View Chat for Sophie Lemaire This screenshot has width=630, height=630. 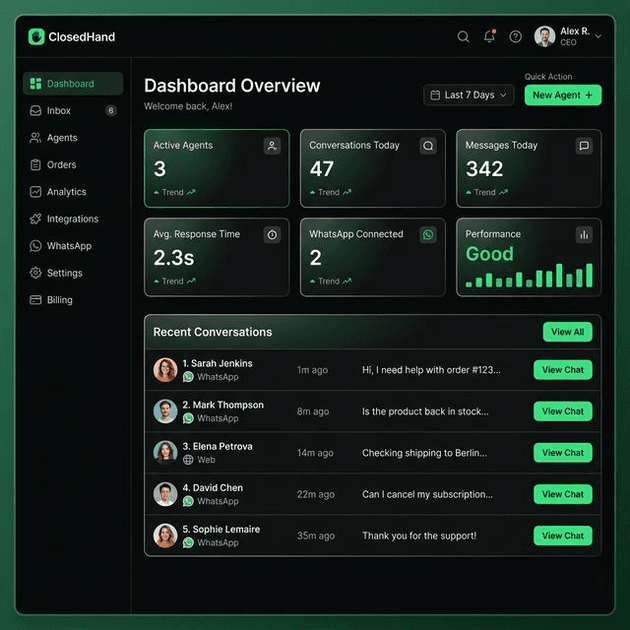click(x=562, y=536)
